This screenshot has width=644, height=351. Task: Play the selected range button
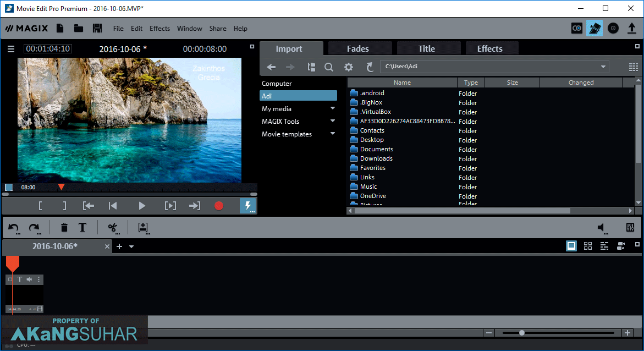coord(170,206)
